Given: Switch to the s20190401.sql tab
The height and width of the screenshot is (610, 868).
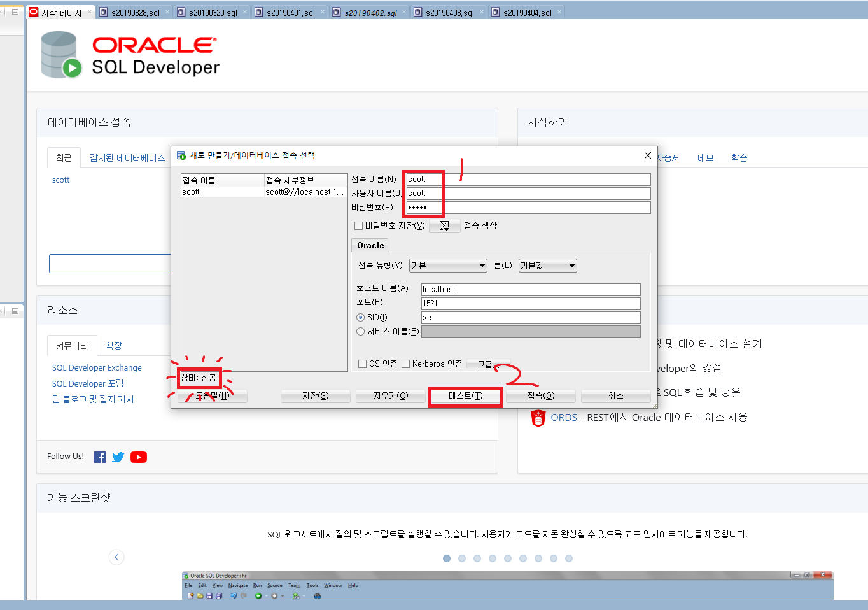Looking at the screenshot, I should [290, 13].
